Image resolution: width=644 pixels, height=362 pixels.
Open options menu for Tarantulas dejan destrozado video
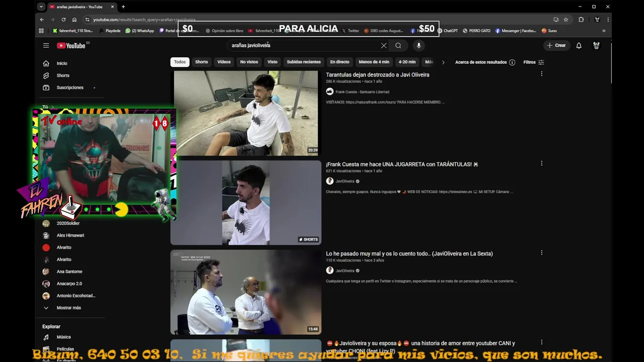[541, 74]
